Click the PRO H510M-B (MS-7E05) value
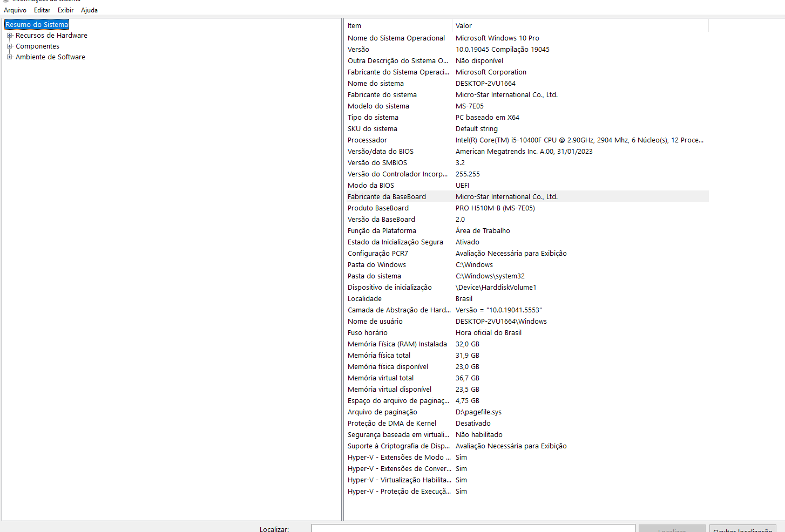785x532 pixels. pos(495,208)
